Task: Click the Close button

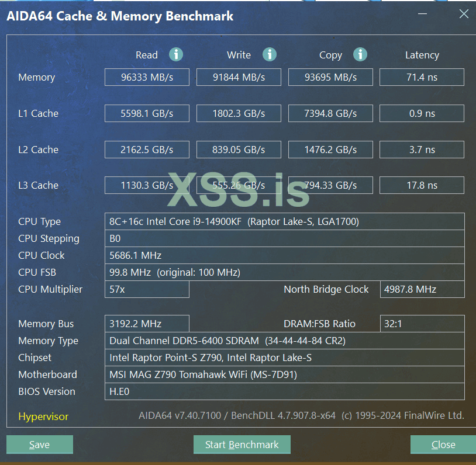Action: point(443,445)
